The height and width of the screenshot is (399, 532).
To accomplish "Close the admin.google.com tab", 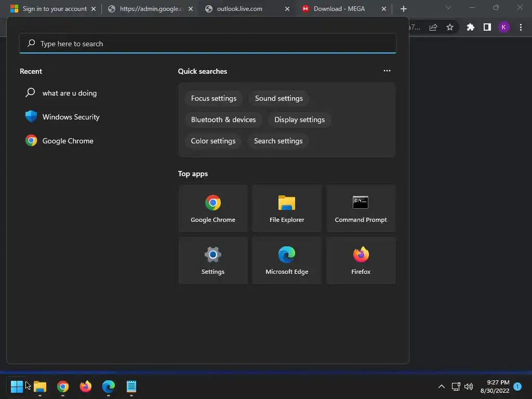I will 191,9.
